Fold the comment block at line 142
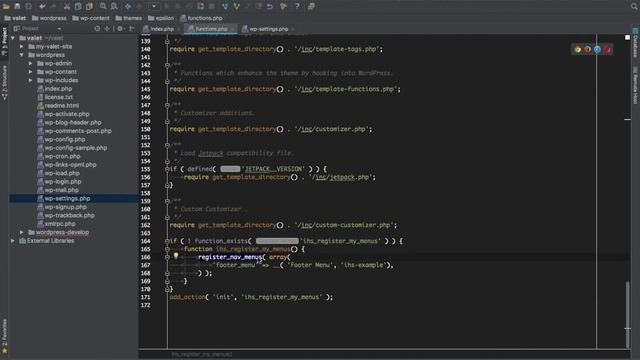640x360 pixels. click(x=167, y=65)
